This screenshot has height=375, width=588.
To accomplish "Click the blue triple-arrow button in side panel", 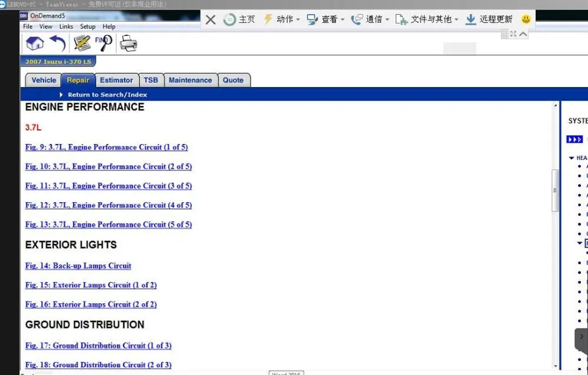I will (x=574, y=139).
